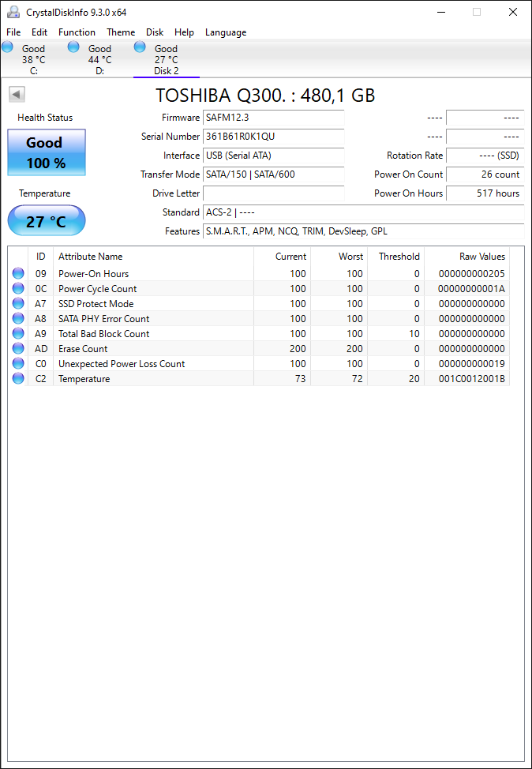The width and height of the screenshot is (532, 769).
Task: Click the Rotation Rate field
Action: [485, 156]
